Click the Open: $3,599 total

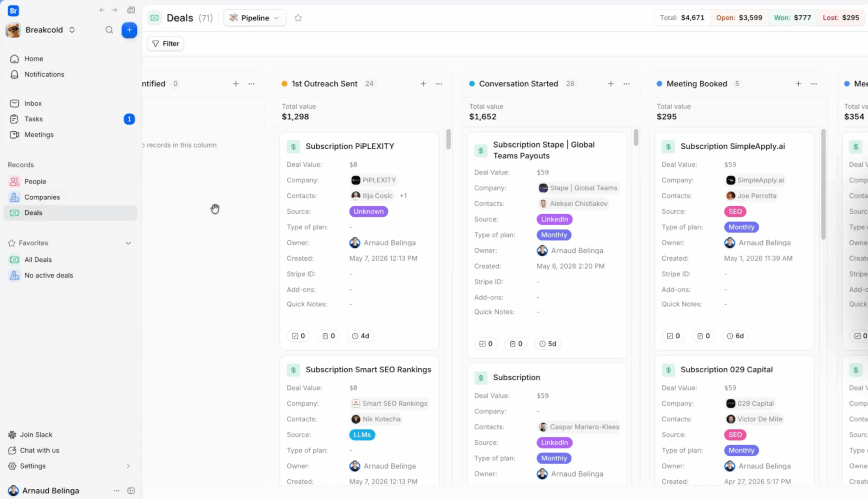coord(739,18)
